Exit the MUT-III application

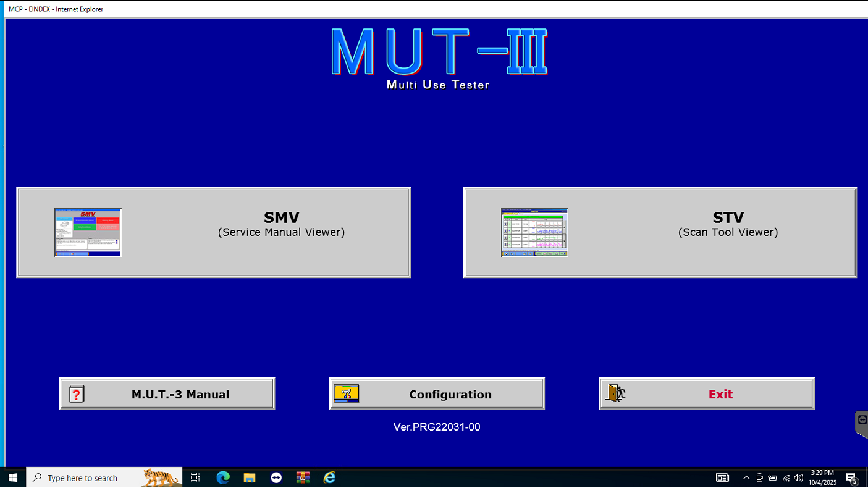point(706,393)
